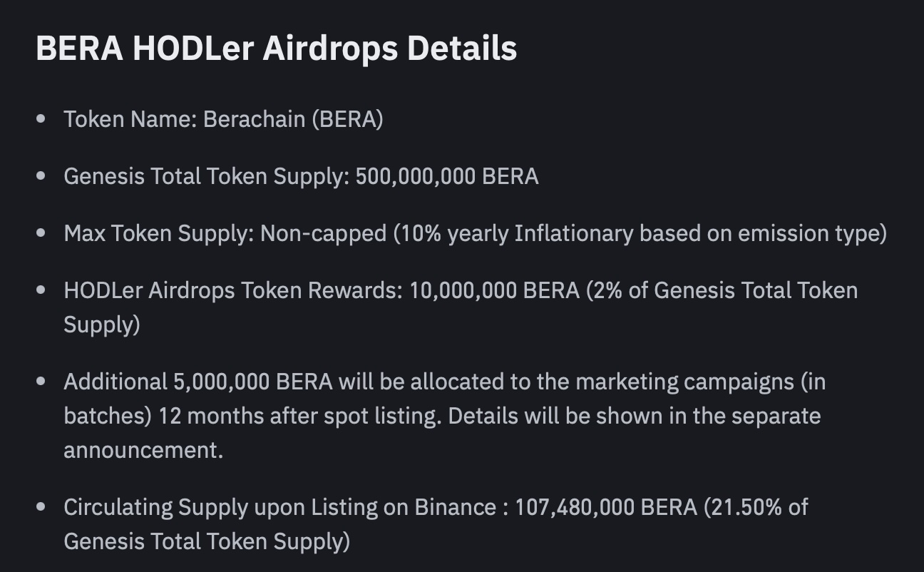Image resolution: width=924 pixels, height=572 pixels.
Task: Click the Max Token Supply line
Action: (x=475, y=233)
